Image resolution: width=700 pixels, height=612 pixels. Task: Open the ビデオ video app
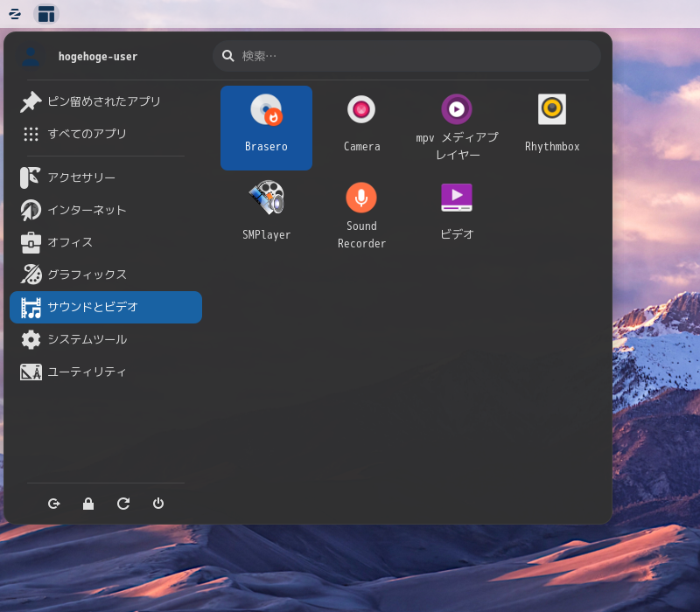(x=457, y=215)
